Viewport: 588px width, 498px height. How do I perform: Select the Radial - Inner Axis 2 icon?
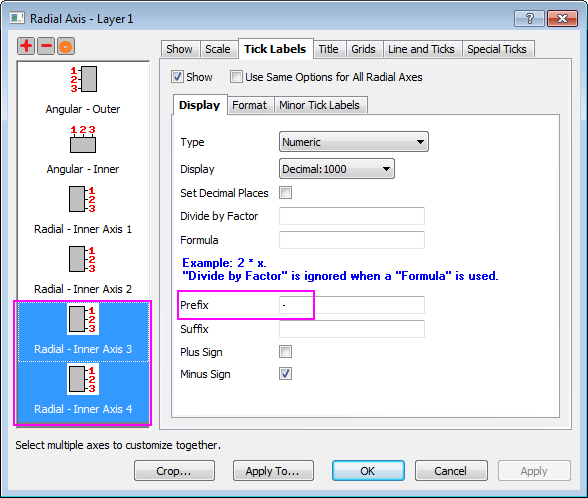[82, 259]
